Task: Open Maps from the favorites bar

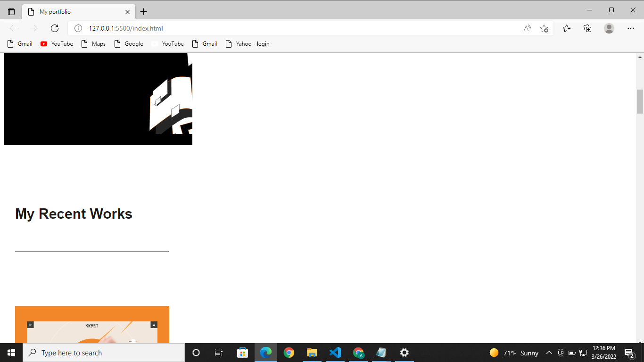Action: [93, 43]
